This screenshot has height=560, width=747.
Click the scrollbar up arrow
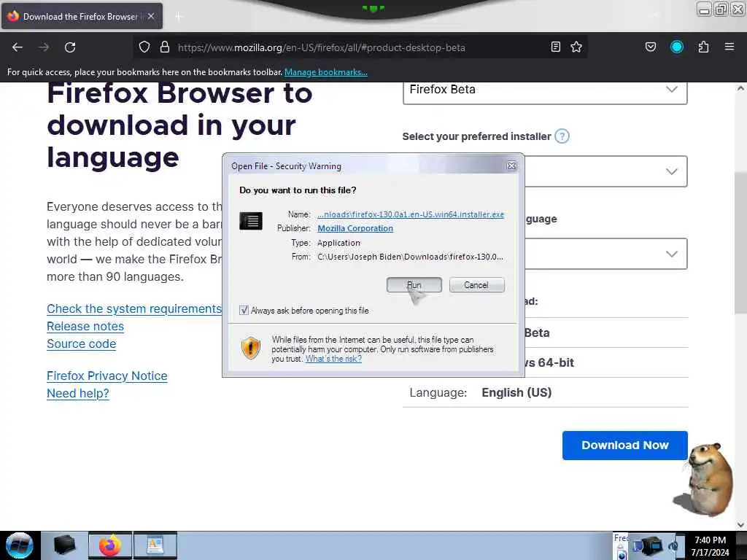point(740,88)
